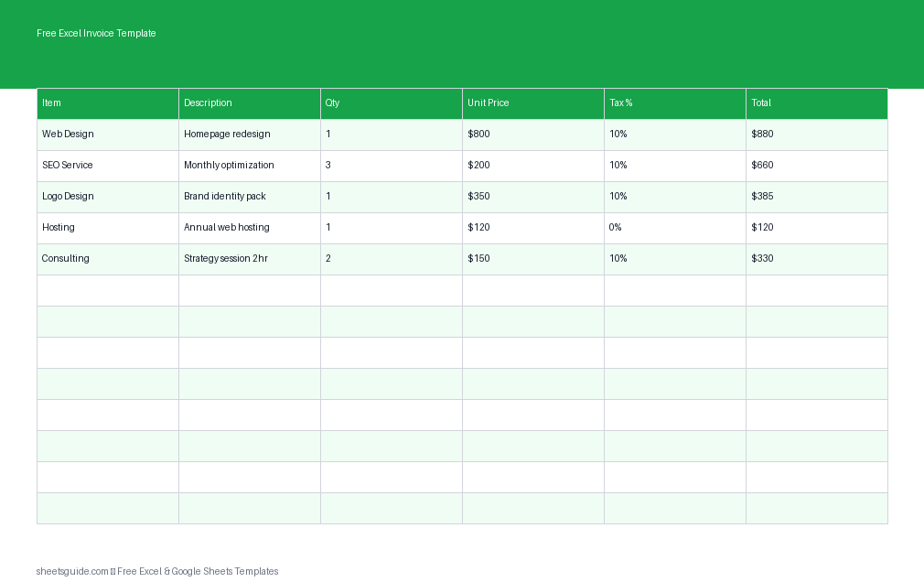This screenshot has height=582, width=924.
Task: Select the SEO Service item cell
Action: point(107,166)
